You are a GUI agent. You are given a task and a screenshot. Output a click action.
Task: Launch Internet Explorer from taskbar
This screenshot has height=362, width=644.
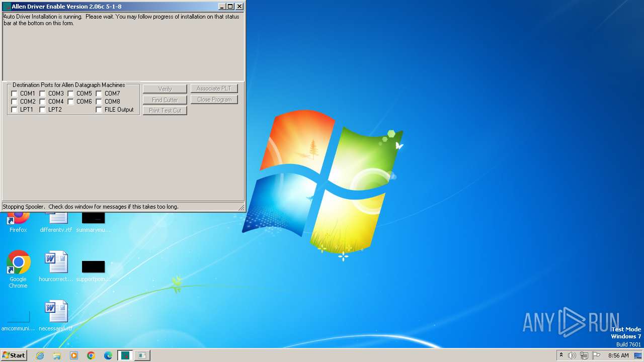pos(40,355)
